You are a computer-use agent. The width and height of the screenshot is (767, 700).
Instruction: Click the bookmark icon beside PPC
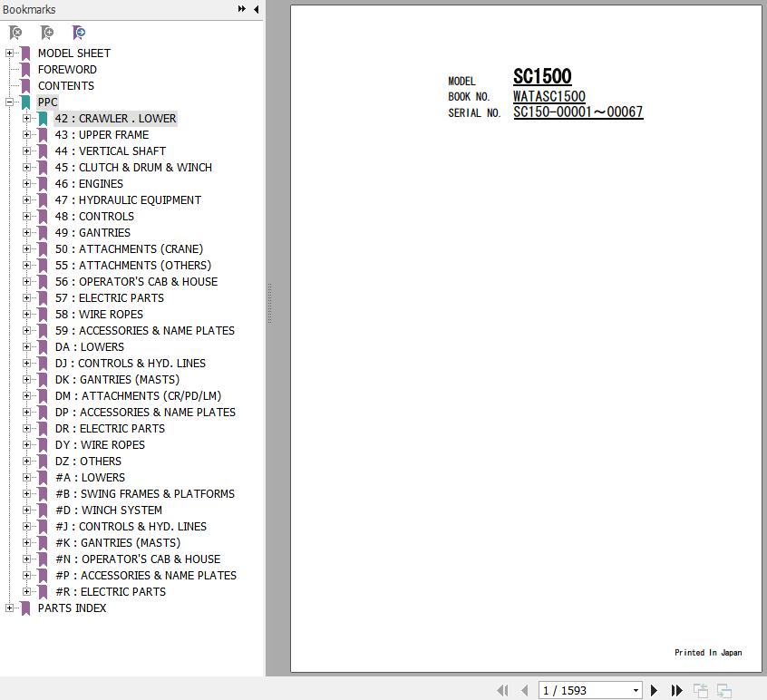point(26,102)
